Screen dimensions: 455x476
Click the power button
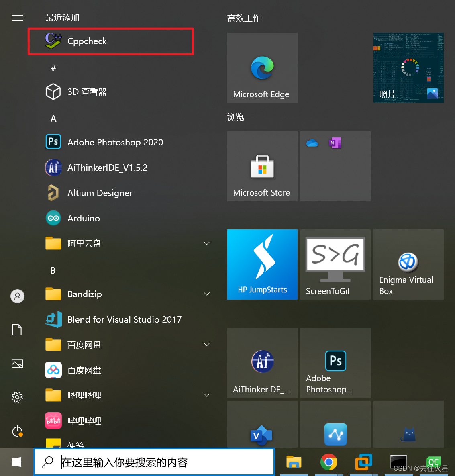(17, 431)
